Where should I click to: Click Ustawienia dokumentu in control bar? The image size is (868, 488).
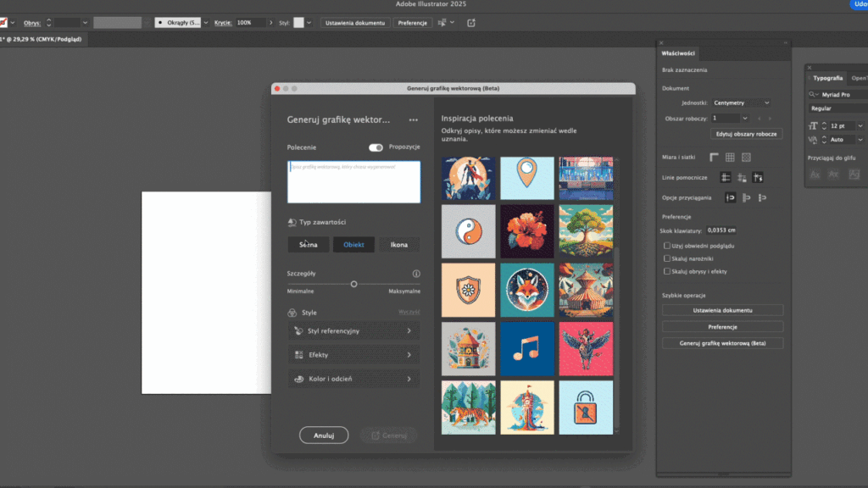355,23
